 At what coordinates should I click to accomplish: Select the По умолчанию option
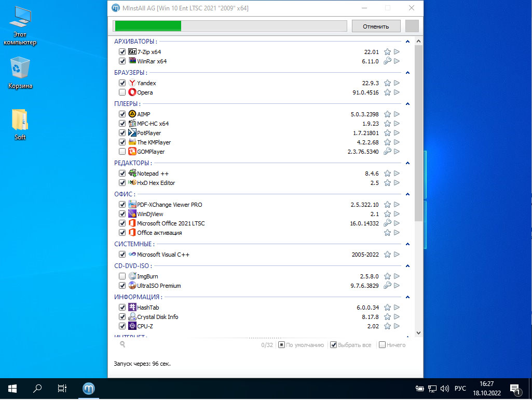[281, 345]
